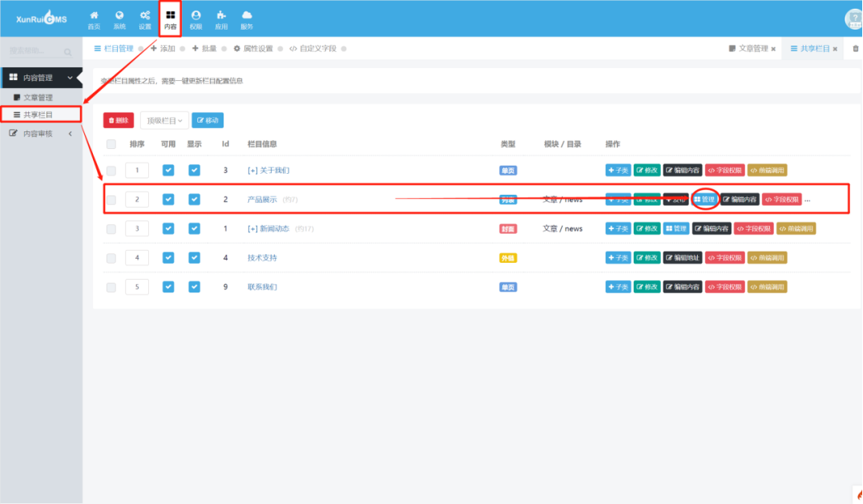This screenshot has width=863, height=504.
Task: Click 字段权限 button for 技术支持
Action: 725,257
